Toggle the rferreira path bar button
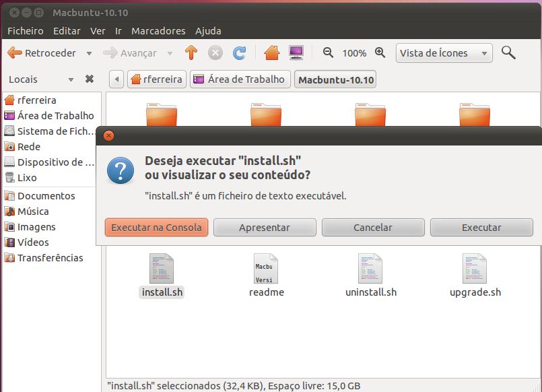 tap(156, 79)
